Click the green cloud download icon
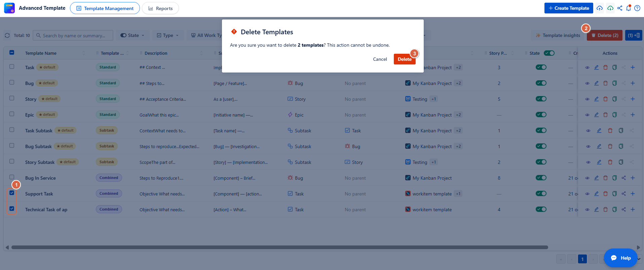 pyautogui.click(x=610, y=8)
